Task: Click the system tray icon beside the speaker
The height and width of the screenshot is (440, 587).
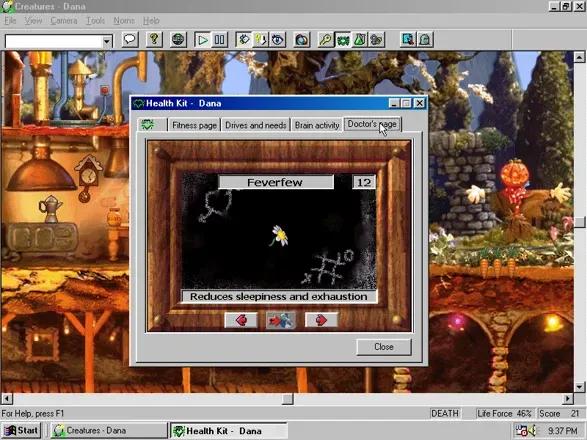Action: tap(521, 431)
